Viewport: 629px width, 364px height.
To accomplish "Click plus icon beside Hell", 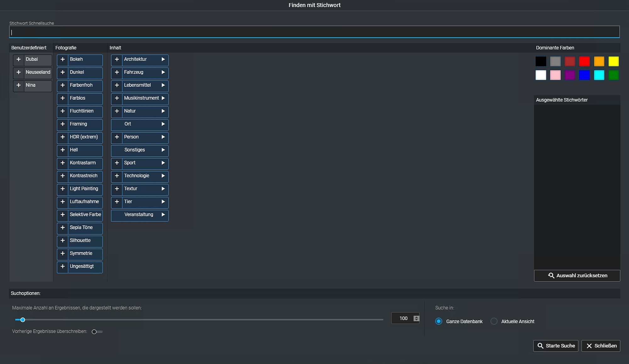I will pos(63,150).
